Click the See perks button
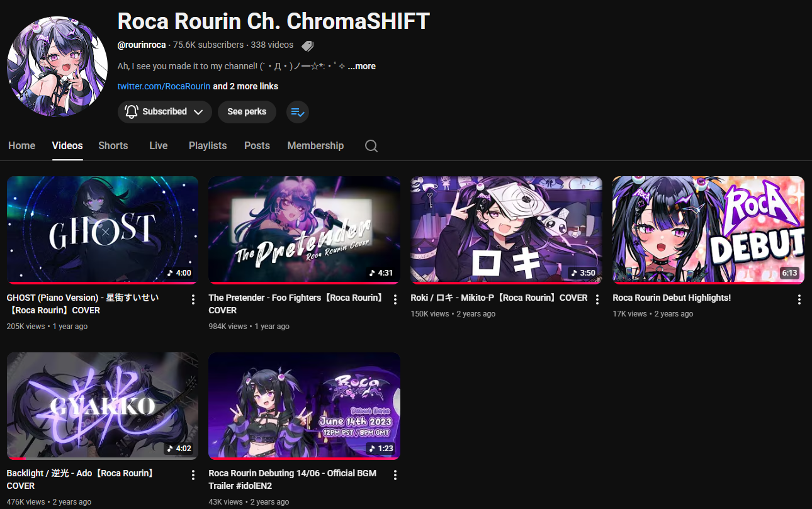The width and height of the screenshot is (812, 509). 247,112
